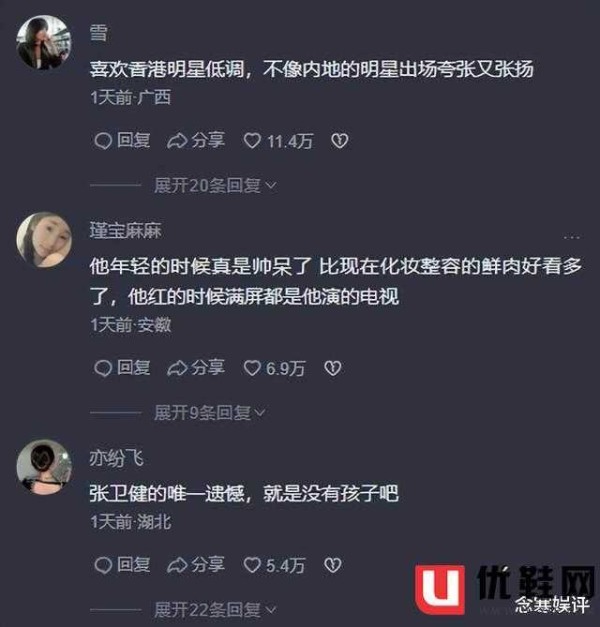This screenshot has height=627, width=600.
Task: Expand 展开22条回复 replies
Action: pyautogui.click(x=215, y=610)
